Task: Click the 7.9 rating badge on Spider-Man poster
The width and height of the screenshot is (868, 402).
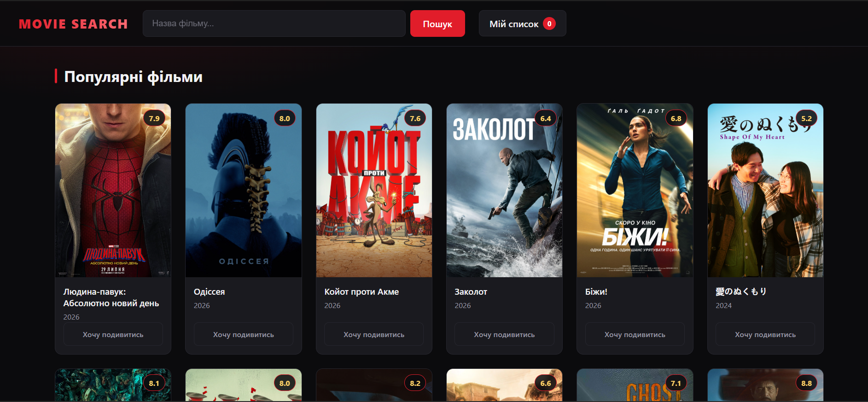Action: point(154,118)
